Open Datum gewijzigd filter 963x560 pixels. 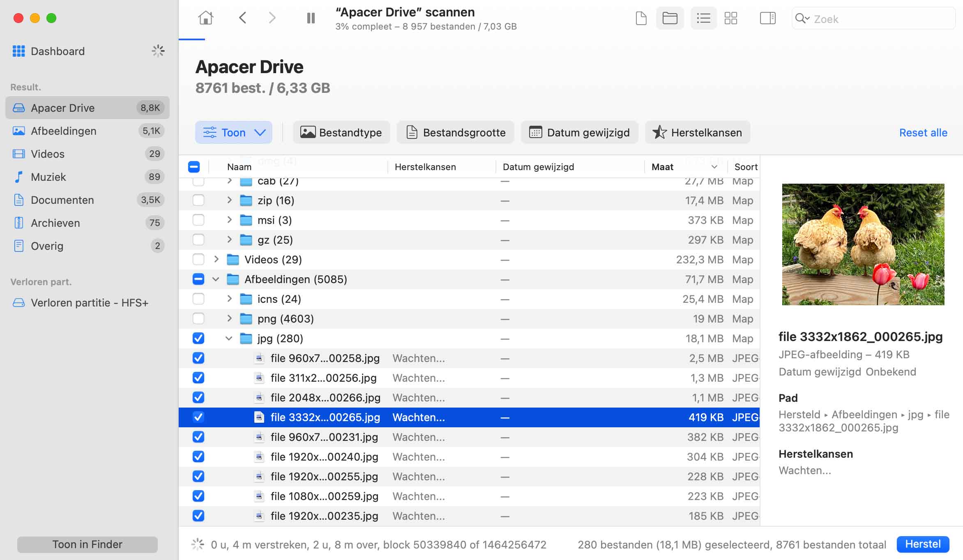[579, 132]
